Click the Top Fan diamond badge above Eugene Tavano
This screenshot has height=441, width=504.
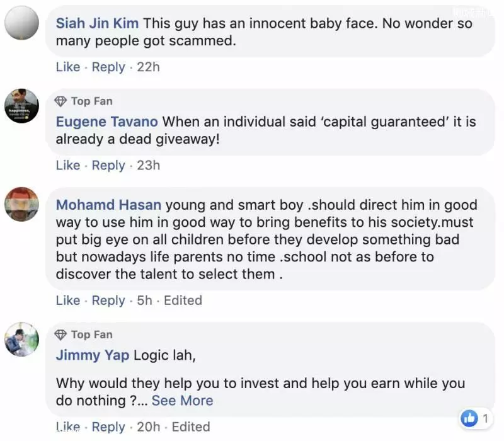[x=60, y=101]
